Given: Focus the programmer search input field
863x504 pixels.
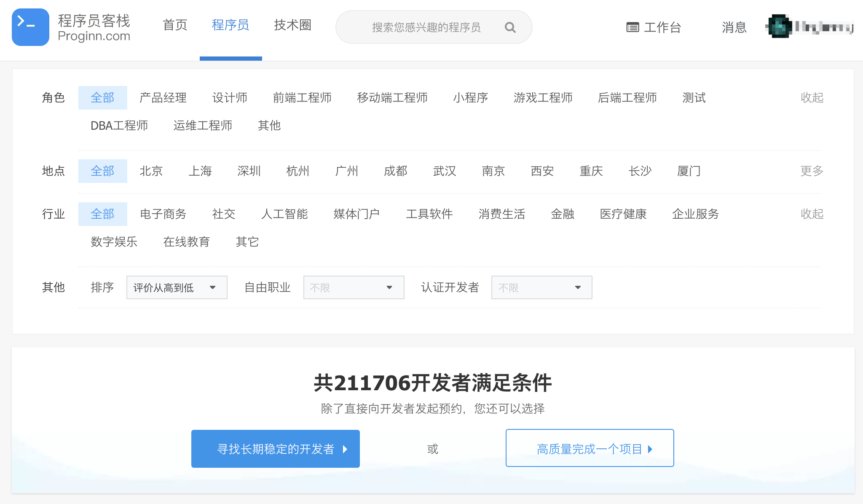Looking at the screenshot, I should pos(426,27).
